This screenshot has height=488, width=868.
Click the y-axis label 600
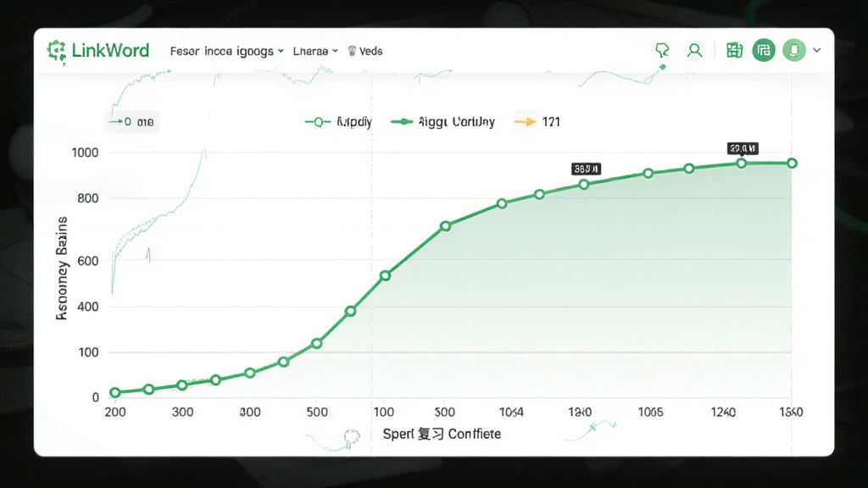[x=88, y=261]
